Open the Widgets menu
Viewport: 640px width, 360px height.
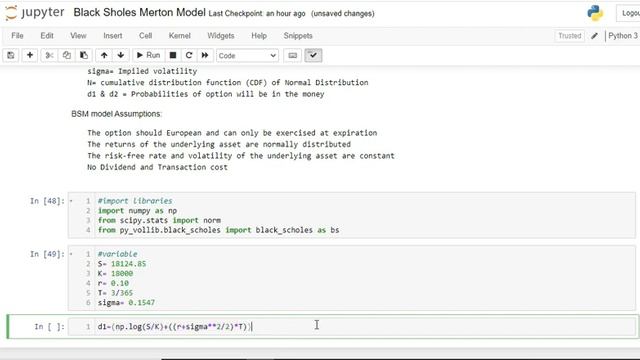coord(221,36)
